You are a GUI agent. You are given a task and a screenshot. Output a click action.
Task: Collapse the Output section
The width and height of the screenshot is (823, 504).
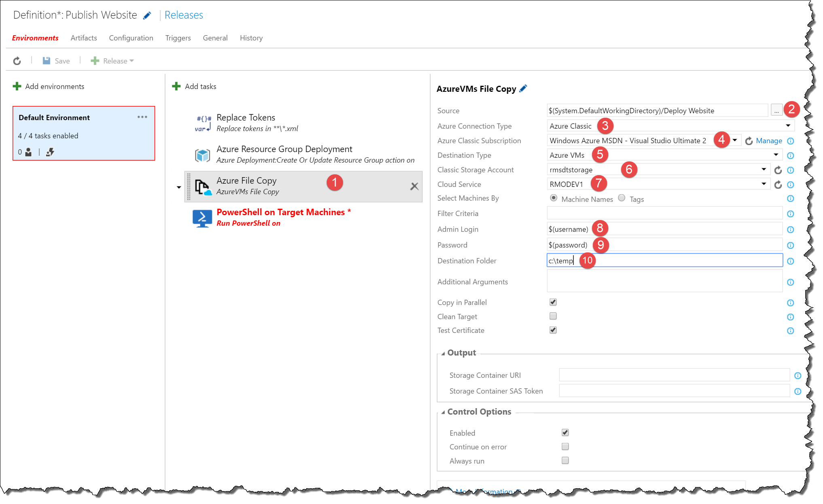pyautogui.click(x=444, y=353)
